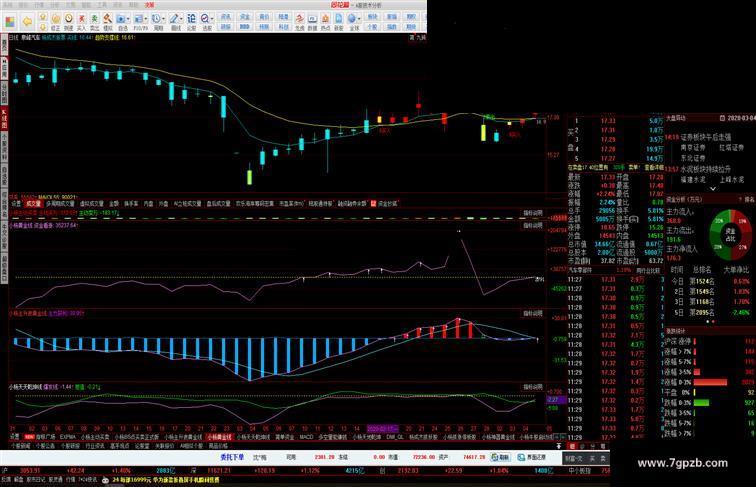Screen dimensions: 756x487
Task: Click 南京证券 stock link
Action: click(x=693, y=148)
